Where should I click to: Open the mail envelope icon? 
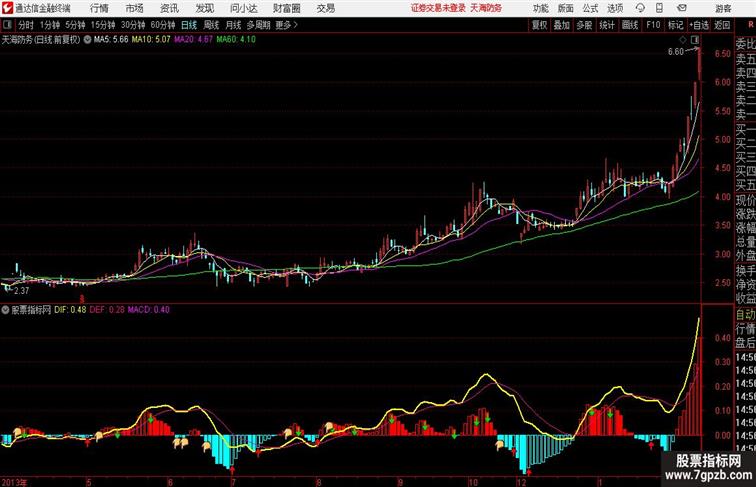coord(682,8)
